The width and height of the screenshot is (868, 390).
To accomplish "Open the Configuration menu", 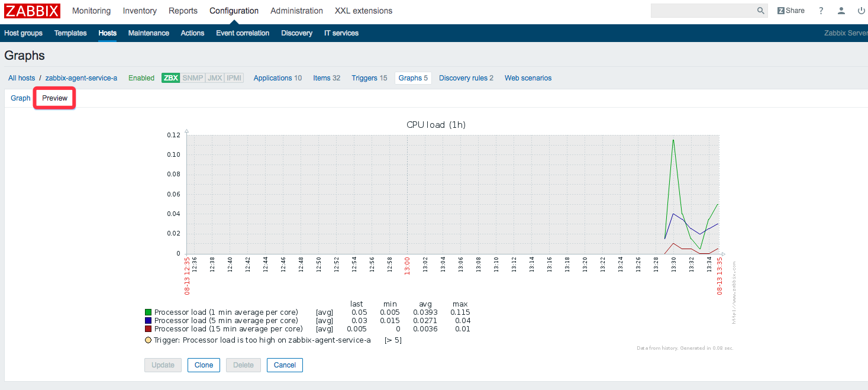I will point(234,11).
